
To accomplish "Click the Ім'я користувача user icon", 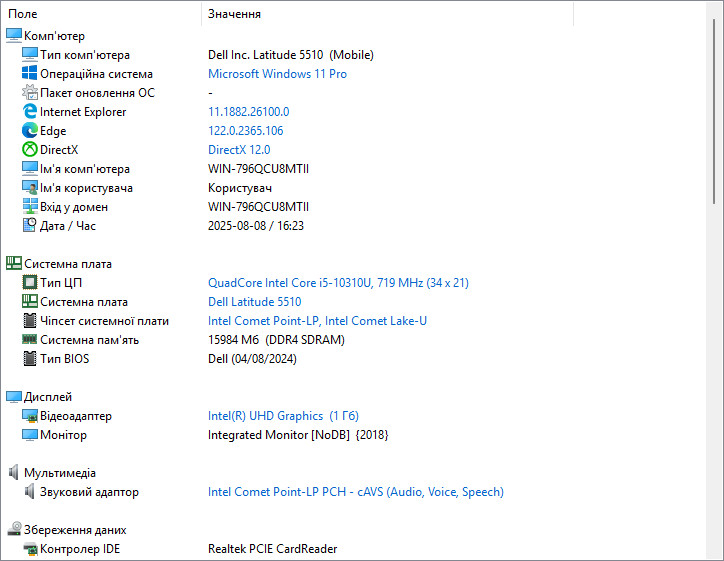I will [30, 187].
